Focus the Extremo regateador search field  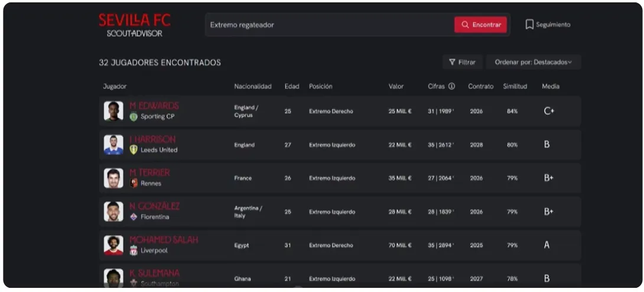(x=330, y=25)
